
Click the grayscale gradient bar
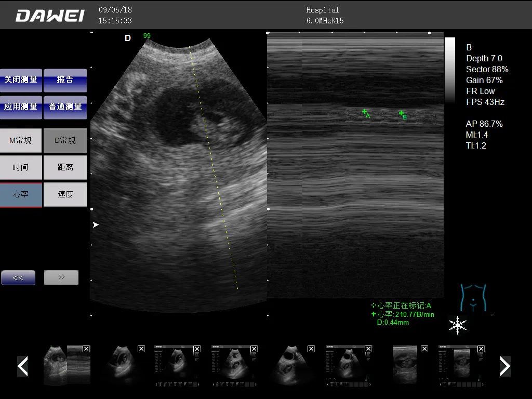[x=449, y=68]
